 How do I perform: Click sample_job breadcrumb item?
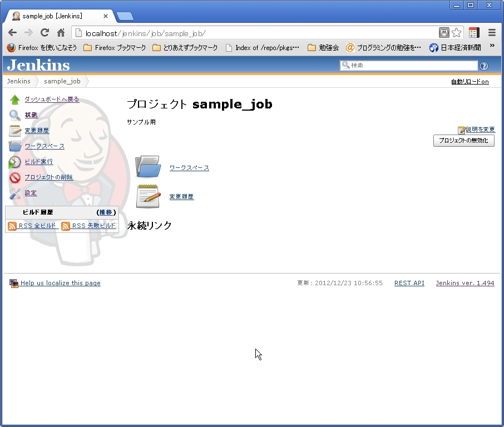pos(62,81)
